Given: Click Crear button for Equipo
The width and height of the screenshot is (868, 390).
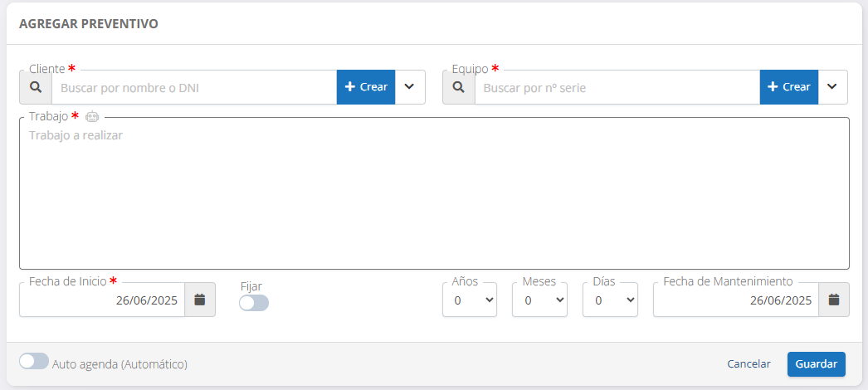Looking at the screenshot, I should click(789, 87).
